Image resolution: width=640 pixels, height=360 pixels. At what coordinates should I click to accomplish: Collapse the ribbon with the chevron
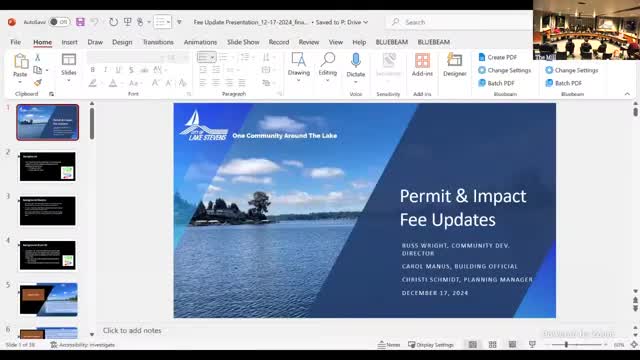[627, 94]
